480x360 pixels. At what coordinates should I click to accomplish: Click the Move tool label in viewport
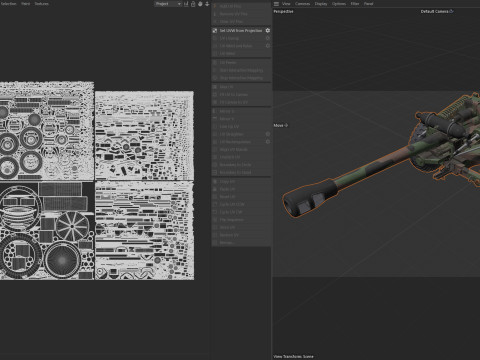coord(281,125)
